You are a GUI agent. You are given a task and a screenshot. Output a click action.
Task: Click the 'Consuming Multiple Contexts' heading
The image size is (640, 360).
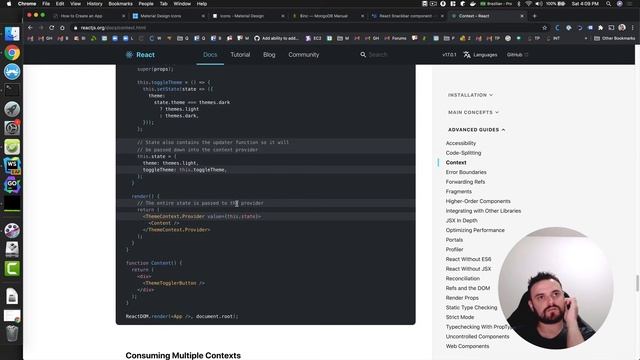tap(183, 356)
